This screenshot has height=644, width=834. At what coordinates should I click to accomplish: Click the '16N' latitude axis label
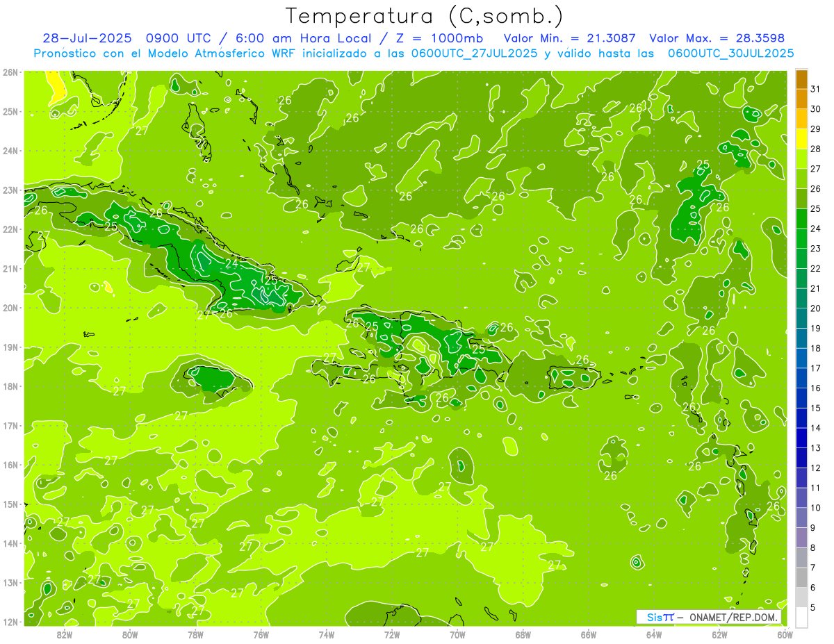pos(10,465)
